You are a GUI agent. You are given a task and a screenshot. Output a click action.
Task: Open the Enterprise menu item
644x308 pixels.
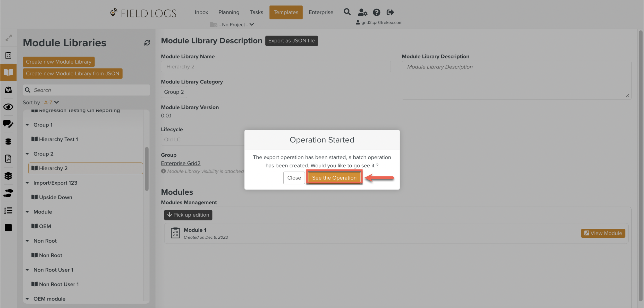click(x=321, y=12)
